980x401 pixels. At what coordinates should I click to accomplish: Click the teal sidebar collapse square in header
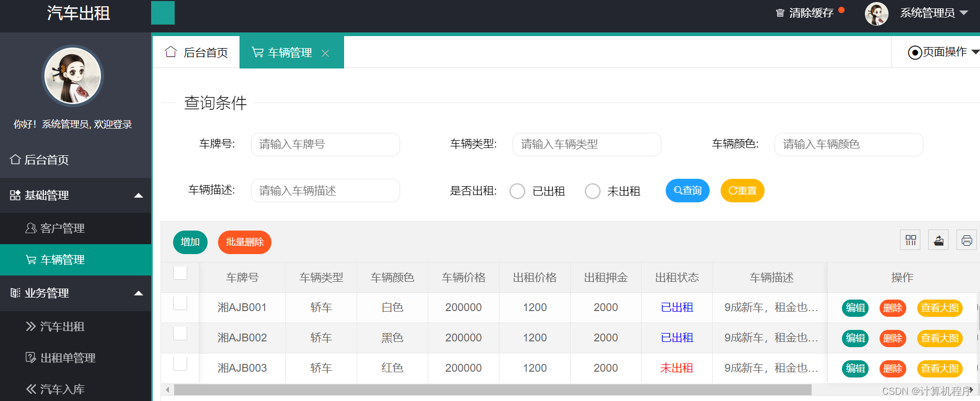coord(163,13)
